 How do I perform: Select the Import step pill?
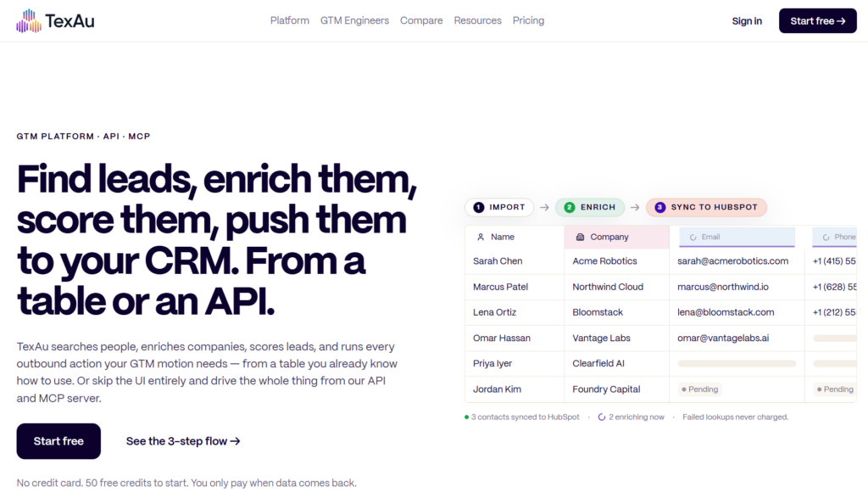499,207
